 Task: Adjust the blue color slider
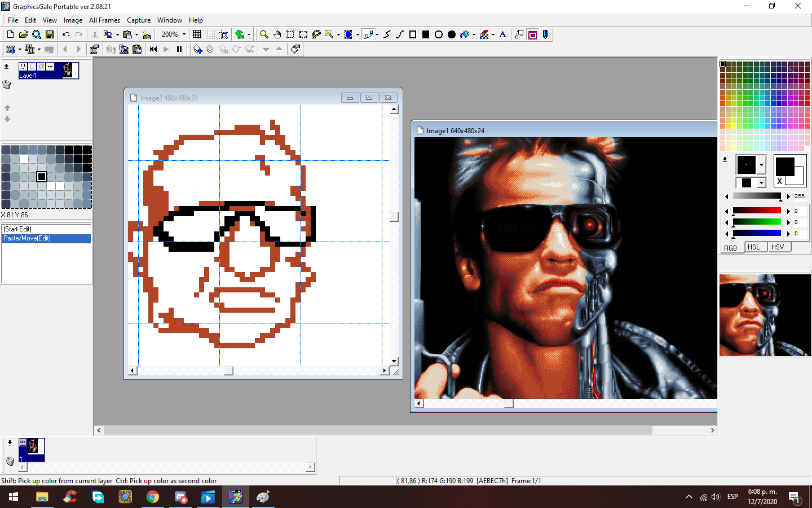click(x=757, y=233)
